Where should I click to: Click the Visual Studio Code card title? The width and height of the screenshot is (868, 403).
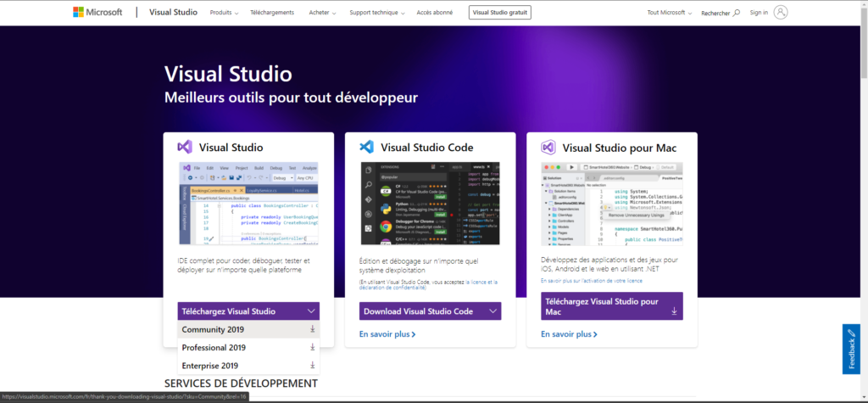[x=427, y=148]
